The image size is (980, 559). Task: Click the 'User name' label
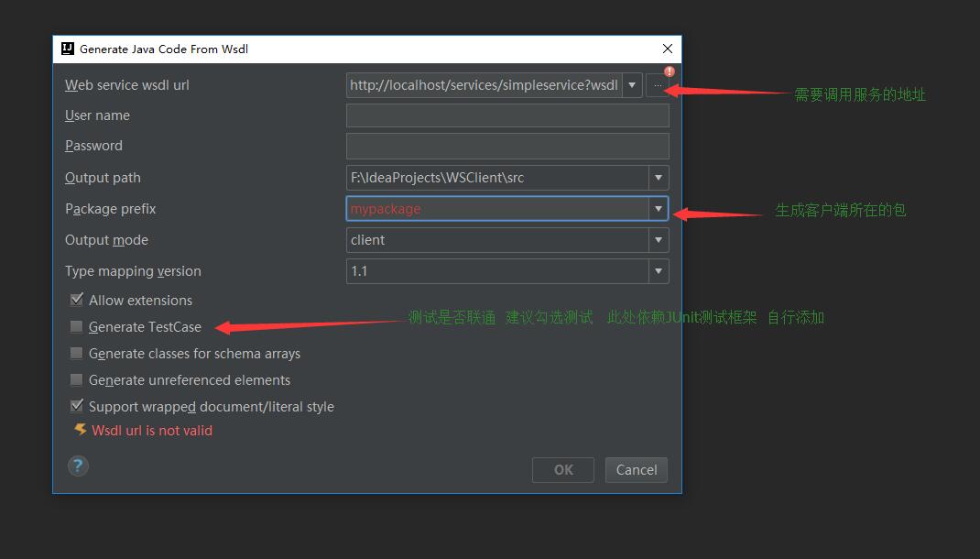[x=97, y=115]
